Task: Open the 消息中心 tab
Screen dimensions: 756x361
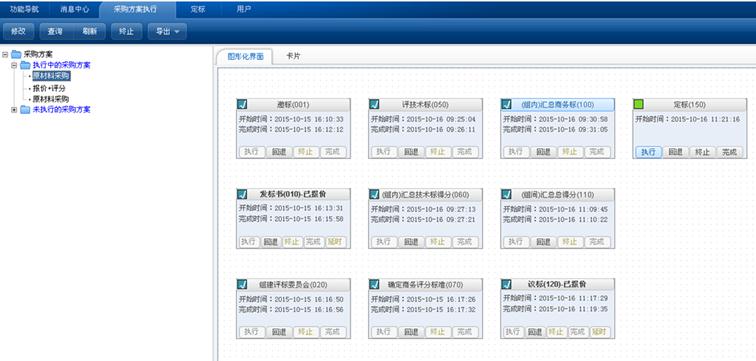Action: click(x=75, y=9)
